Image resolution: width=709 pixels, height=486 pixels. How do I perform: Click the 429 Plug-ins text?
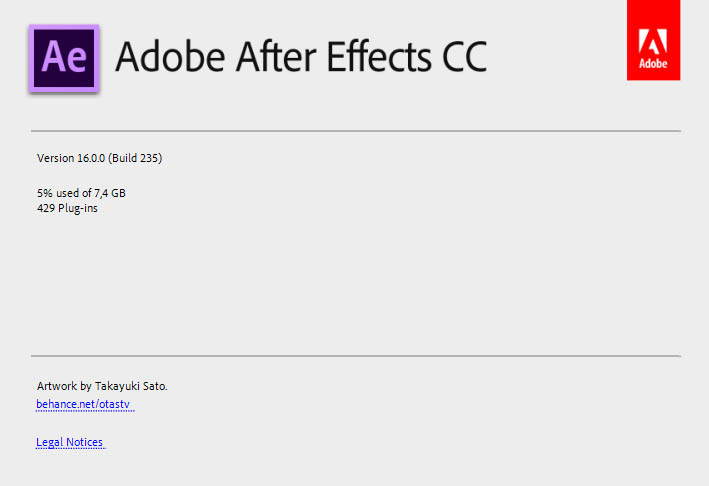coord(67,208)
